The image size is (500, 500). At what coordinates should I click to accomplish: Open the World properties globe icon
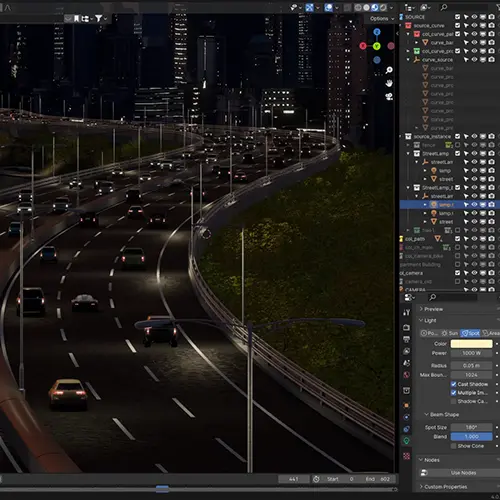[x=406, y=375]
